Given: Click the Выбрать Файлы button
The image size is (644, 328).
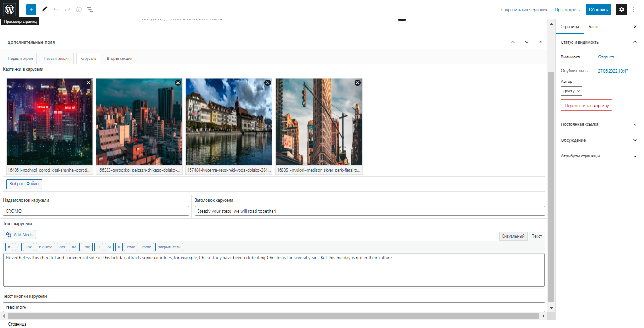Looking at the screenshot, I should pos(24,184).
